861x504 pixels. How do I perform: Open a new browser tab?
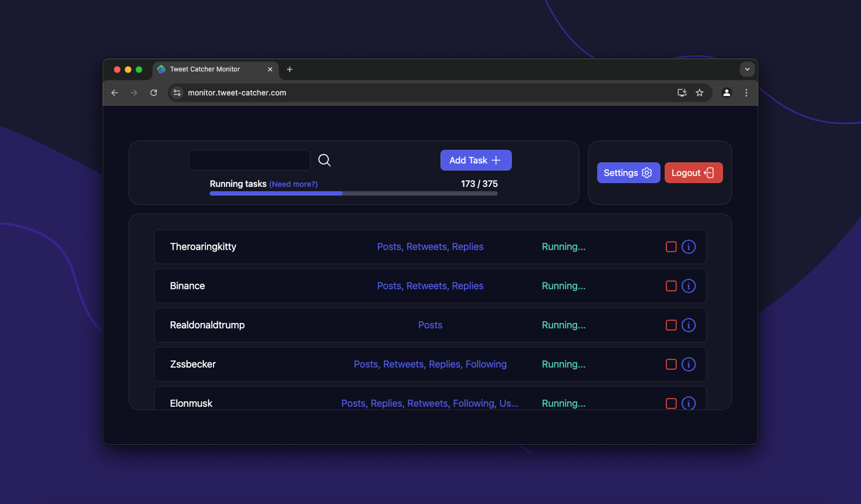point(289,69)
